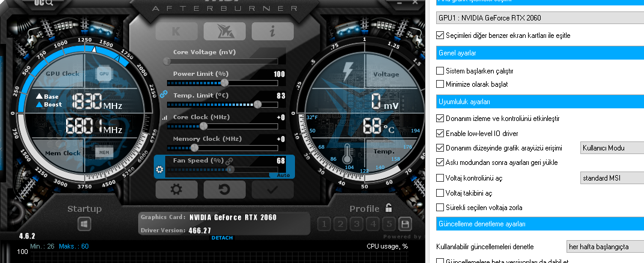Select profile slot 1
This screenshot has width=644, height=263.
point(324,224)
